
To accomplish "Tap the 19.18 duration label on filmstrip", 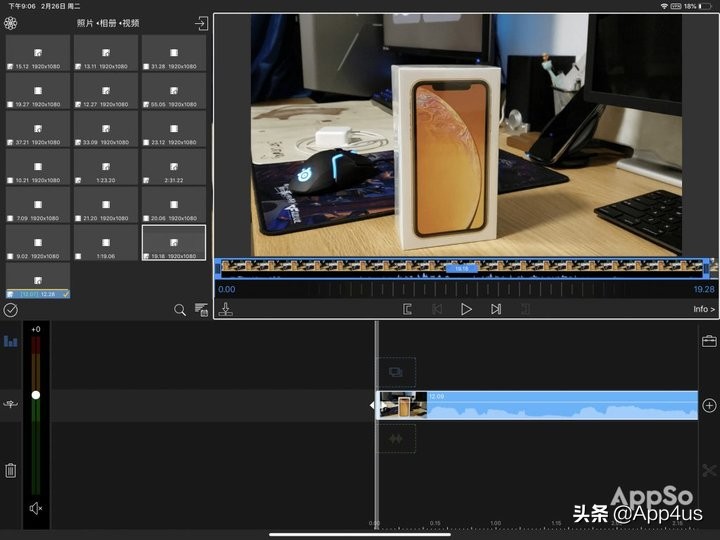I will pyautogui.click(x=461, y=269).
